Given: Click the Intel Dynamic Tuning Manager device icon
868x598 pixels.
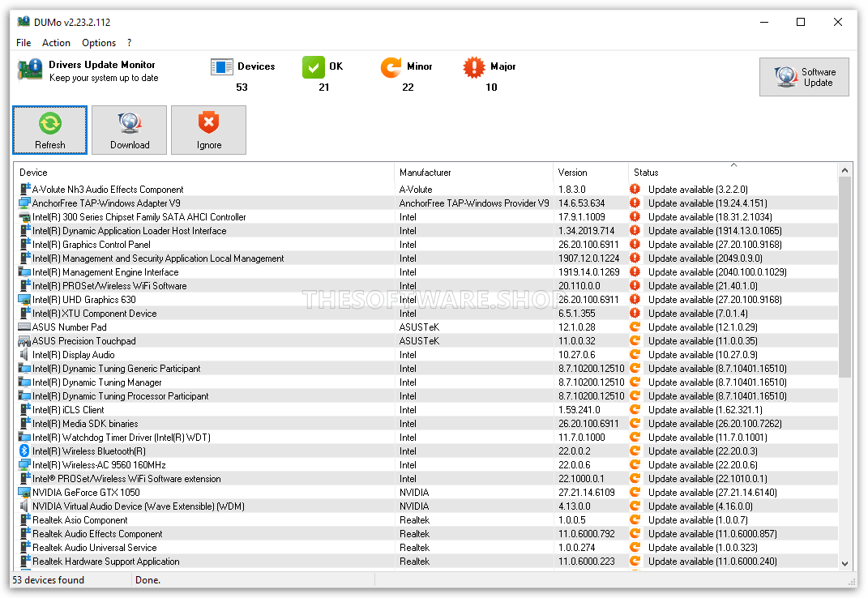Looking at the screenshot, I should [25, 382].
